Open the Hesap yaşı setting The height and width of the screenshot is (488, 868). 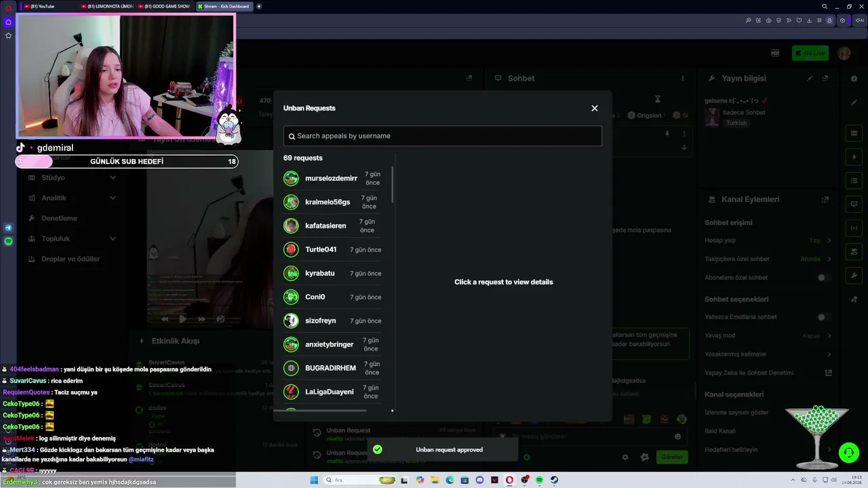[x=768, y=241]
